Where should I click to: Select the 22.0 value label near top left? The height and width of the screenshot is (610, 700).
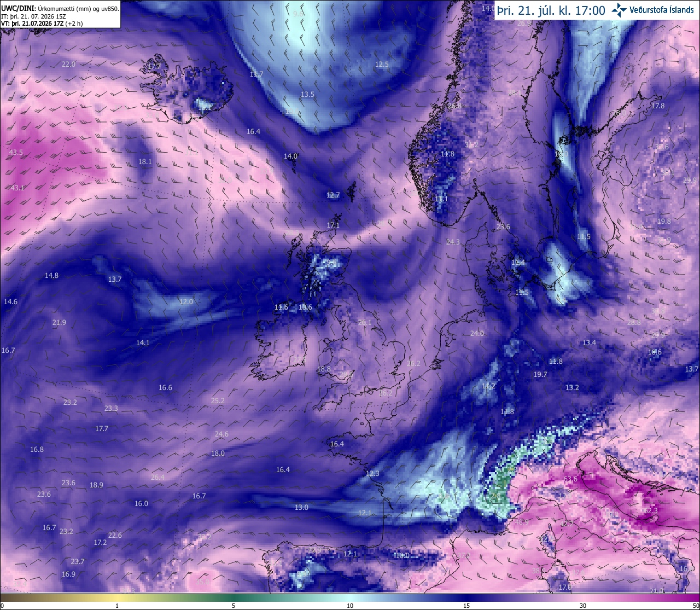(68, 64)
